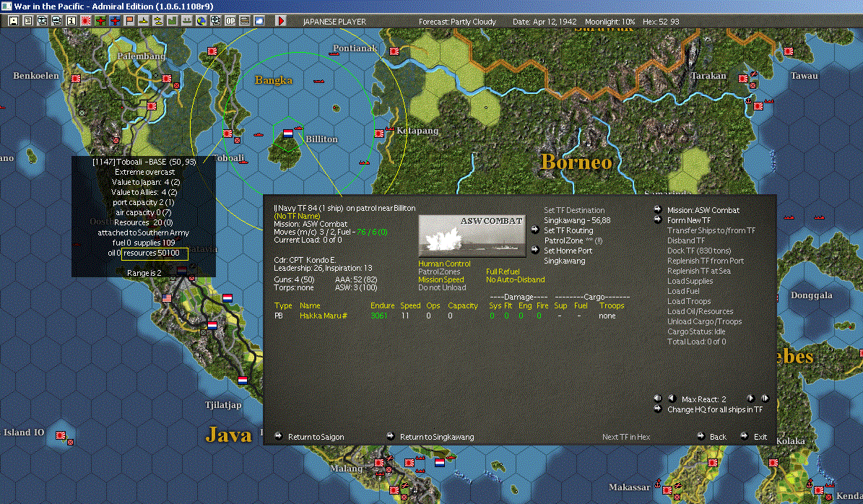The height and width of the screenshot is (504, 863).
Task: Choose Load Supplies option
Action: point(690,281)
